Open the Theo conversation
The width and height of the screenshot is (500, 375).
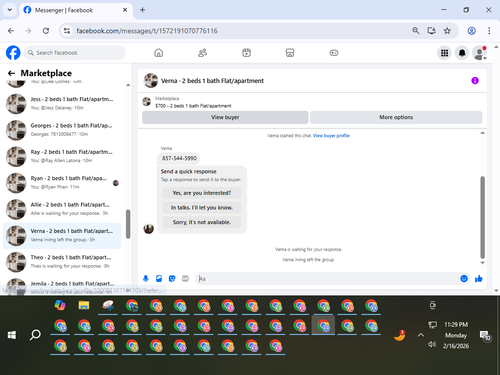(62, 262)
